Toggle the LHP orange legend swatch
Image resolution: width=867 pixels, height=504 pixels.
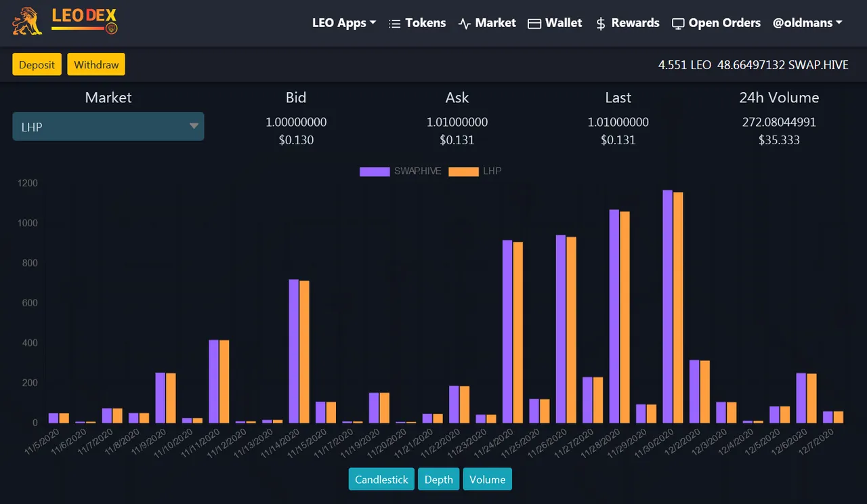(465, 171)
